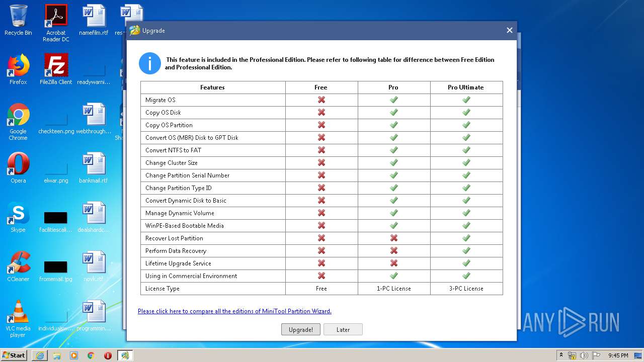Image resolution: width=644 pixels, height=362 pixels.
Task: Switch to MiniTool Partition Wizard taskbar item
Action: point(125,355)
